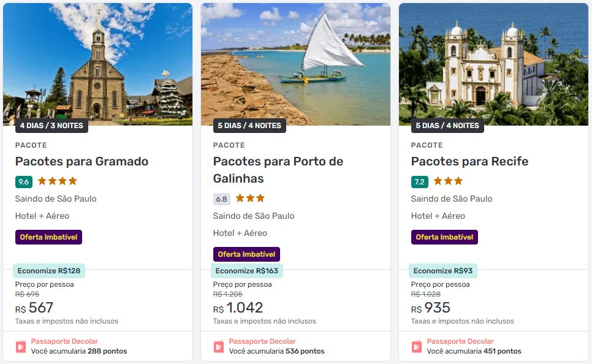Click the 6.8 rating badge
The width and height of the screenshot is (592, 364).
point(222,199)
